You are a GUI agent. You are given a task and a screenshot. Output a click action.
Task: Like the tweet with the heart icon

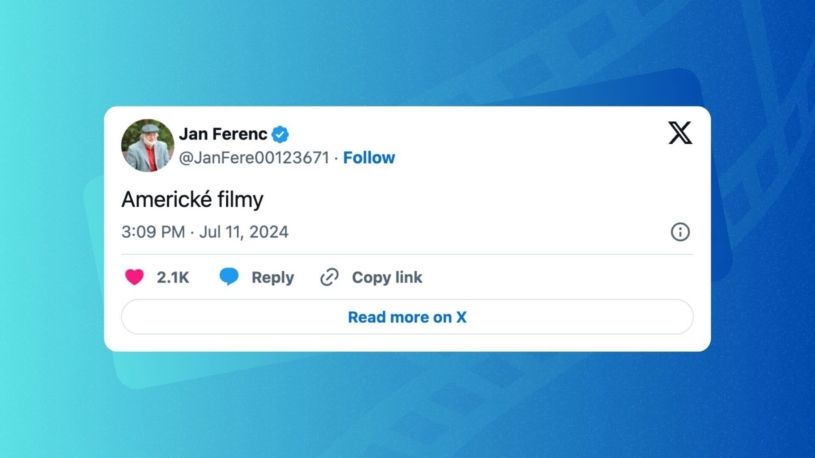[134, 277]
